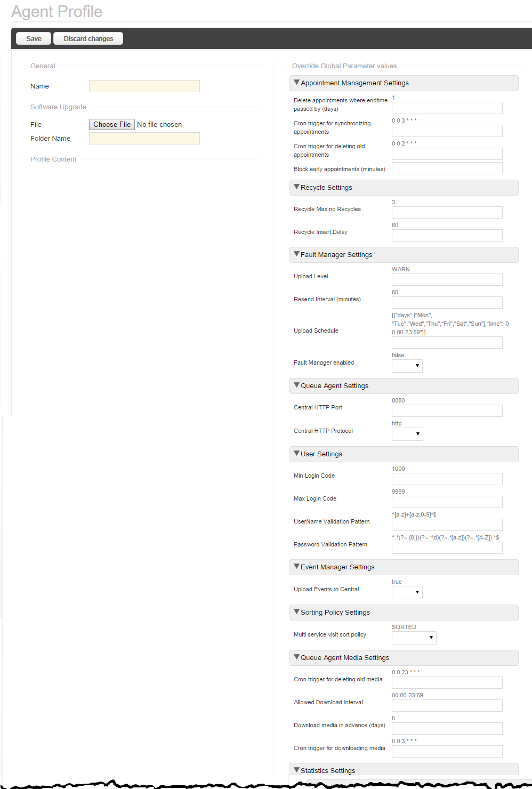532x789 pixels.
Task: Click the Folder Name input field
Action: [x=144, y=139]
